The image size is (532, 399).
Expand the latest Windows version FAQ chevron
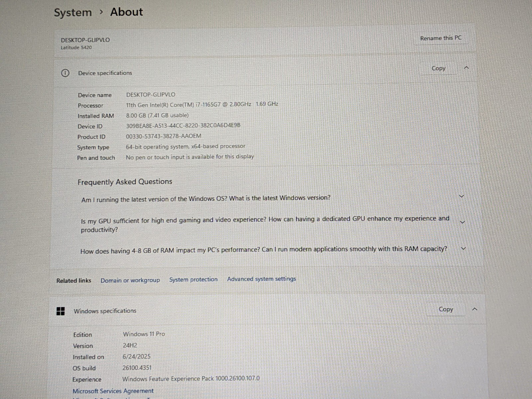point(461,196)
